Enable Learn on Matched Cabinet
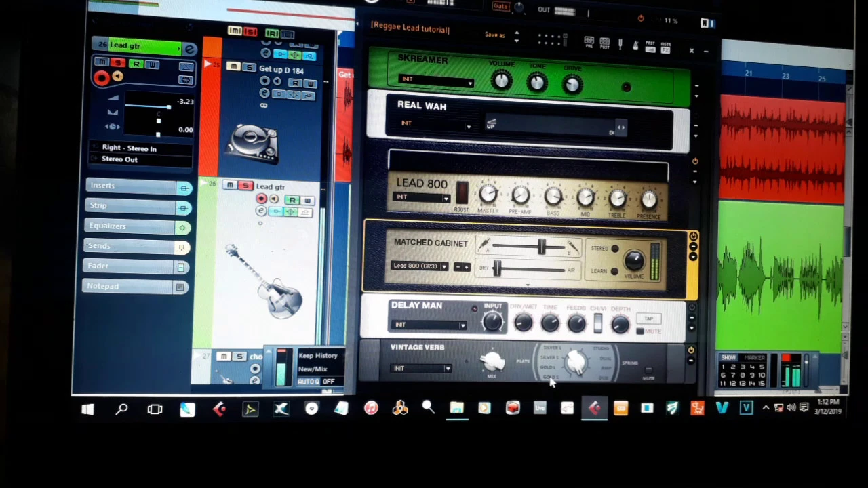Viewport: 868px width, 488px height. point(614,271)
